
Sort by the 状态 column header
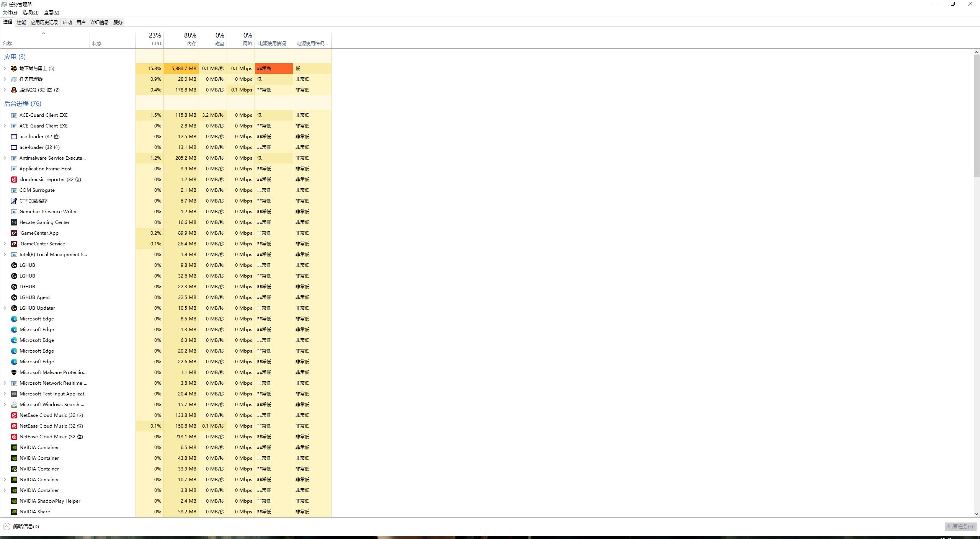click(x=113, y=39)
